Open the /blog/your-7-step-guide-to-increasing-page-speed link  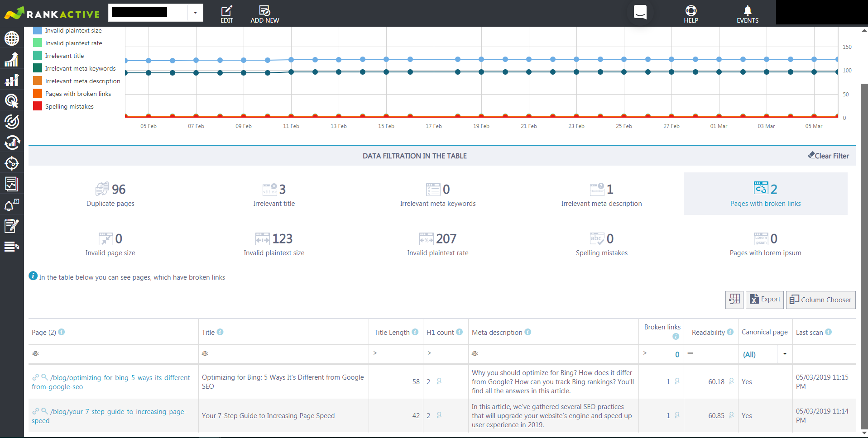(x=109, y=416)
